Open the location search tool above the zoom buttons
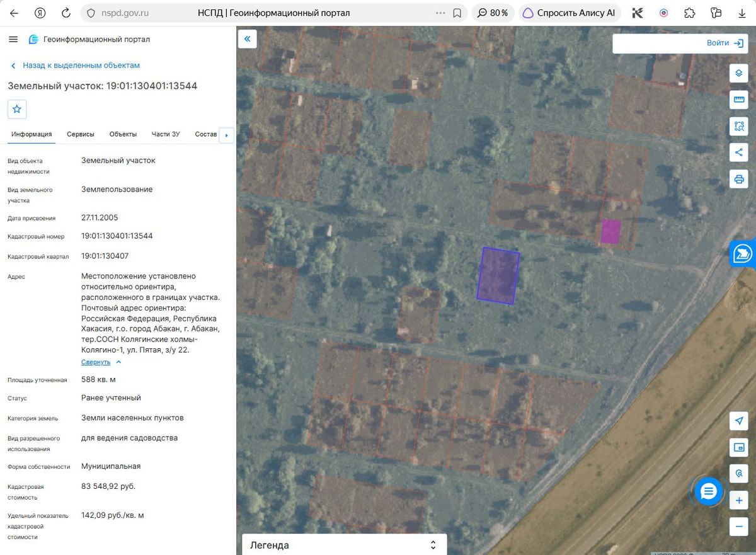The width and height of the screenshot is (756, 555). click(739, 474)
